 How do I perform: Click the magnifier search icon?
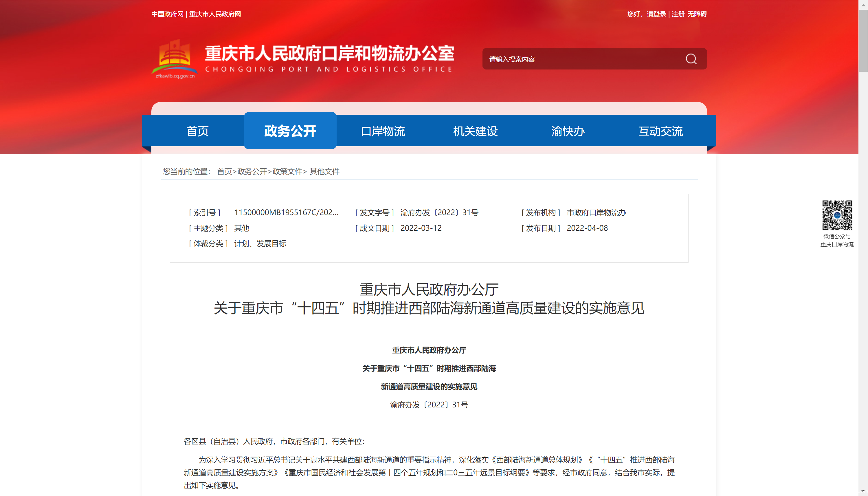coord(691,59)
